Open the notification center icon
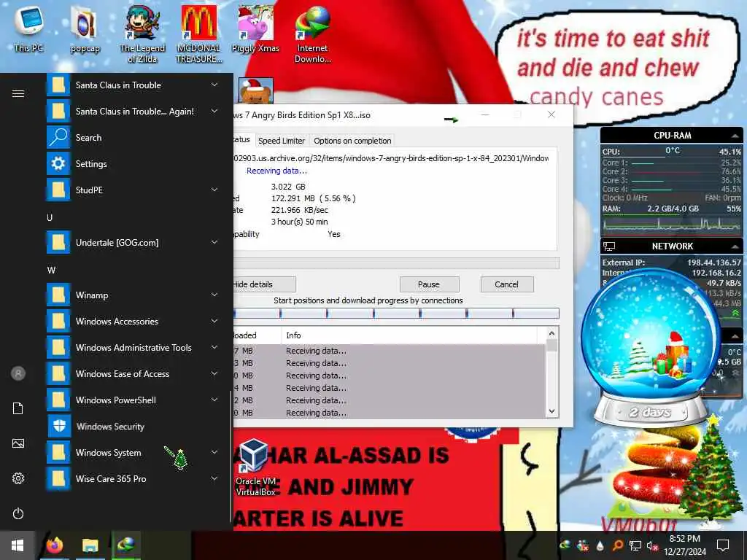The image size is (747, 560). click(723, 545)
